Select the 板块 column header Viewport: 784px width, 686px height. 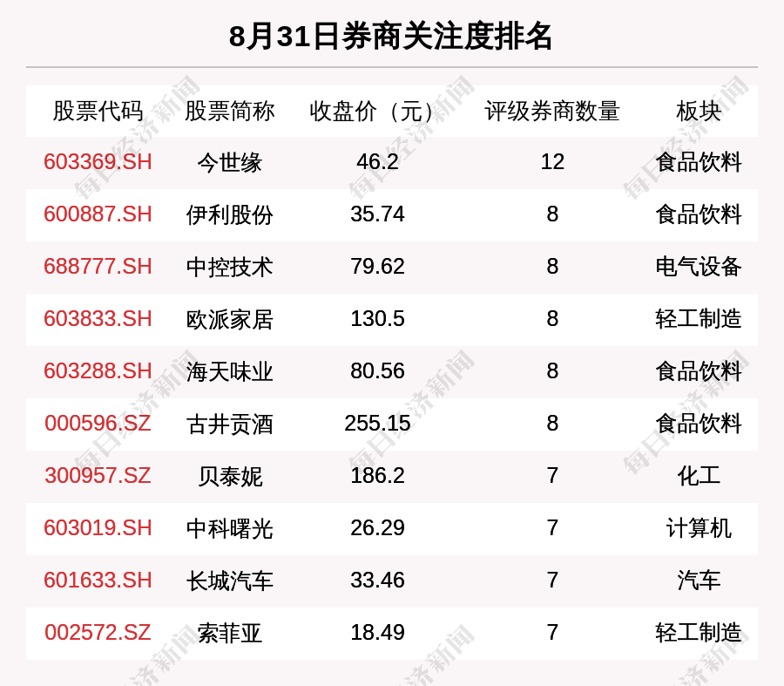click(x=699, y=111)
